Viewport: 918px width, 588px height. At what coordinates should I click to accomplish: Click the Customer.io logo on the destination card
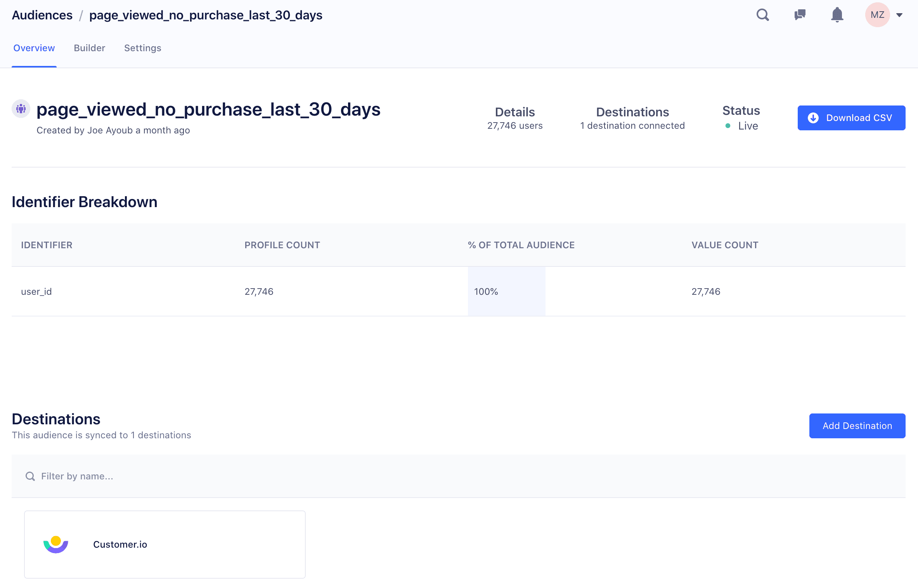(x=56, y=544)
